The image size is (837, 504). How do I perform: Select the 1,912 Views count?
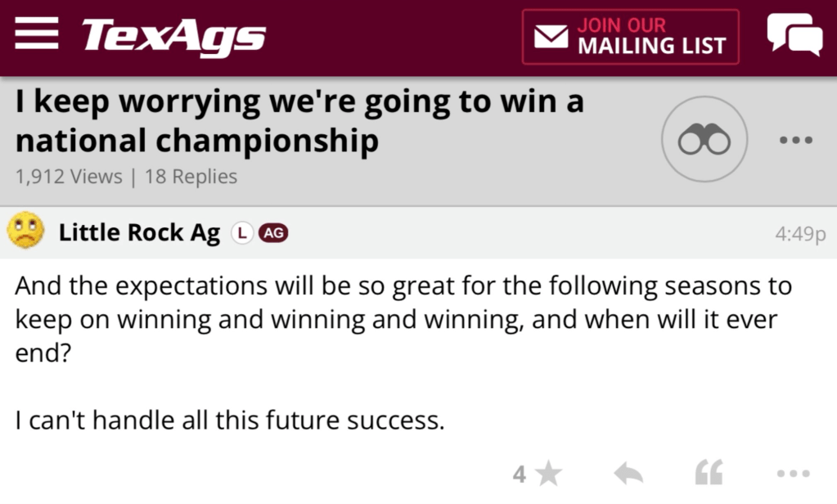coord(69,177)
